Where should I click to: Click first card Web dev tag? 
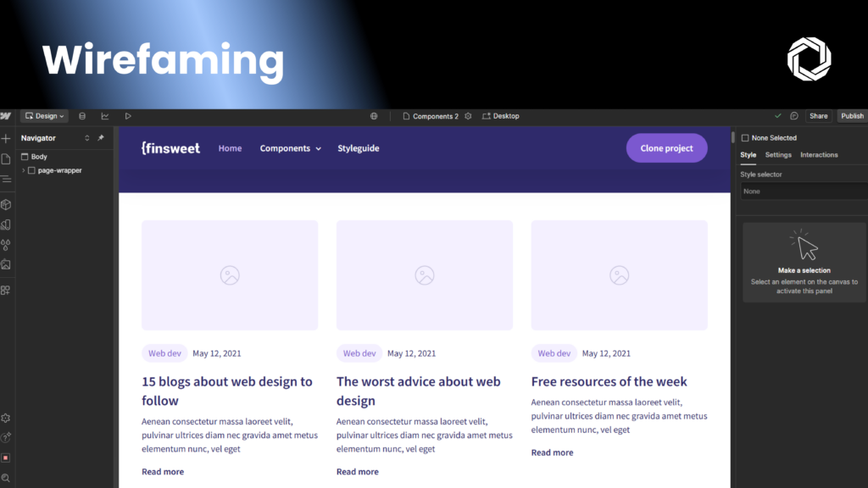(164, 353)
